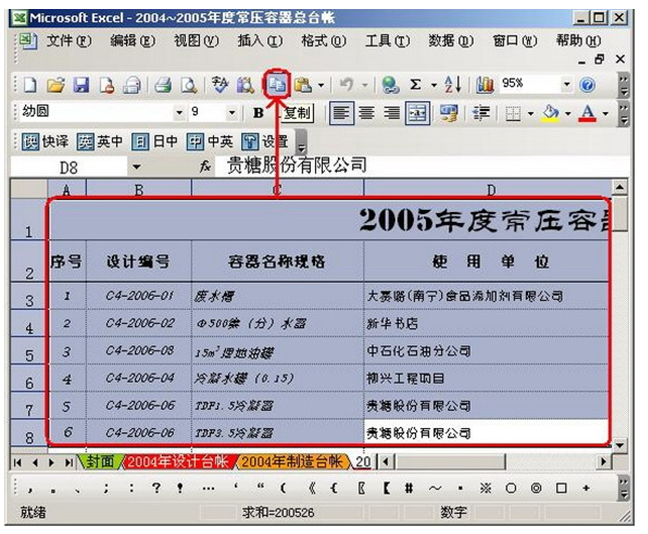The width and height of the screenshot is (648, 534).
Task: Save the workbook with the floppy icon
Action: [x=79, y=86]
